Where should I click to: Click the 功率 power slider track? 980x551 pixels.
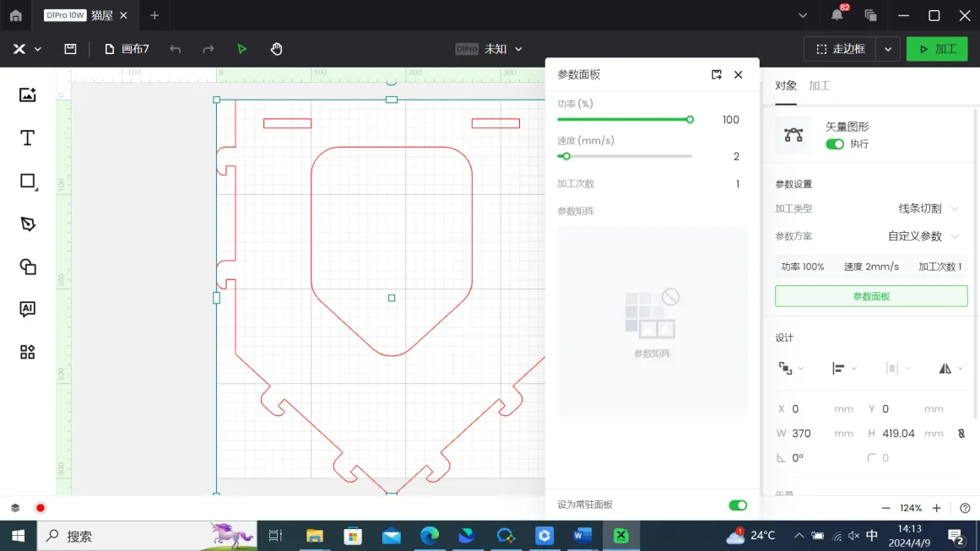[x=624, y=120]
